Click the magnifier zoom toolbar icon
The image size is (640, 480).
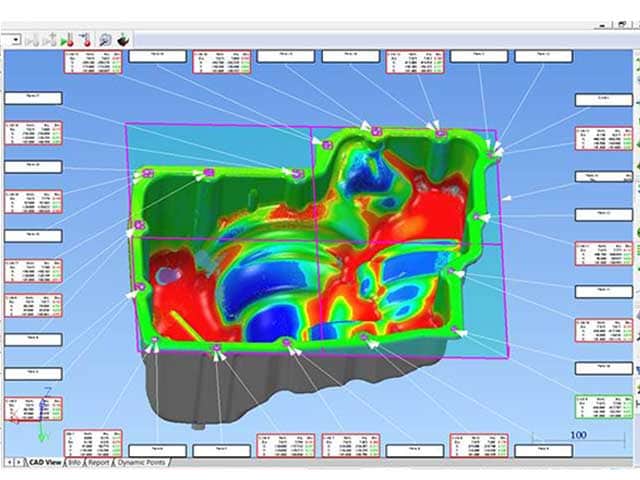[106, 39]
